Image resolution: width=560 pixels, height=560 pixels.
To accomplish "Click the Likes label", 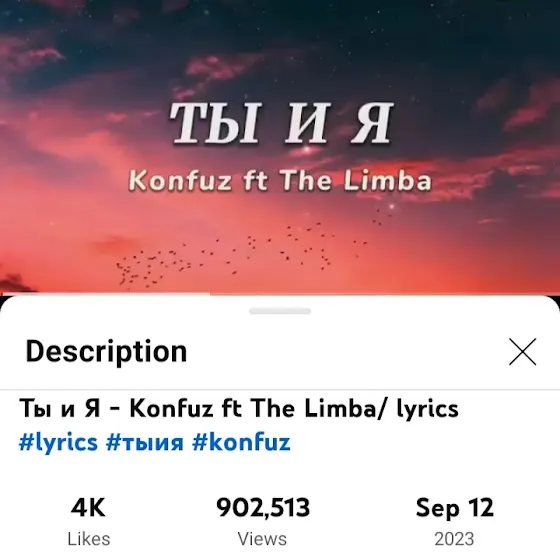I will [89, 539].
